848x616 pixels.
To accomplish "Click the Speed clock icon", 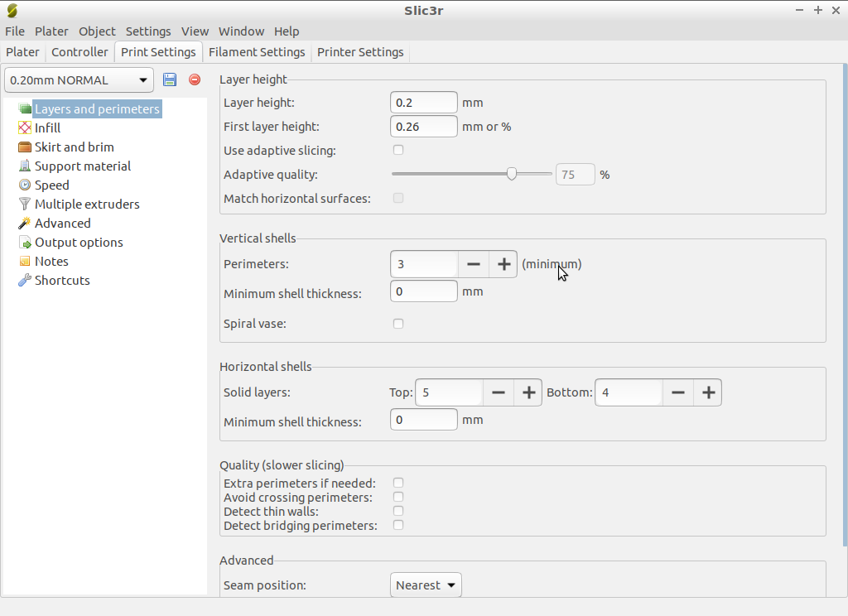I will click(x=25, y=185).
